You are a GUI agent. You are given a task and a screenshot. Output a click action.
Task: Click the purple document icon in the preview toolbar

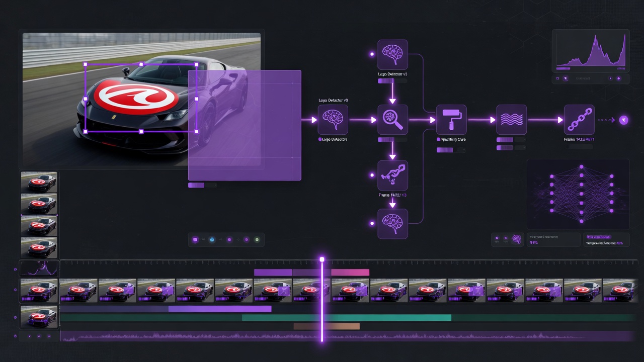click(x=195, y=240)
